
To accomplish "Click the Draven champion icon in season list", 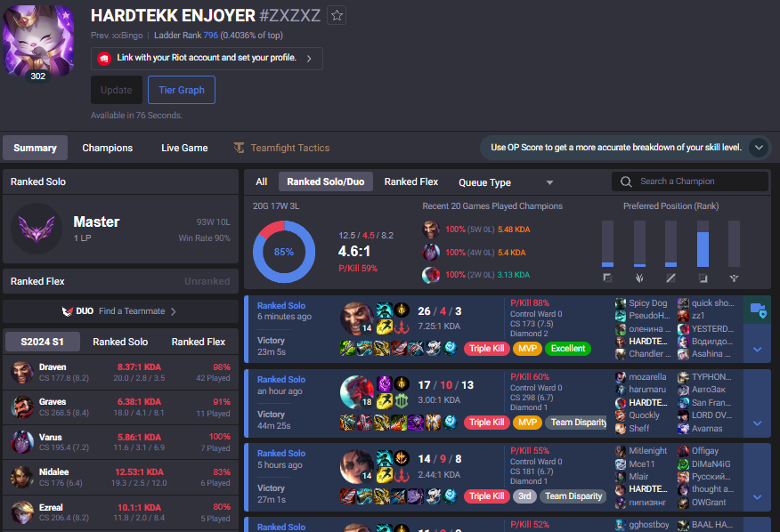I will point(22,372).
